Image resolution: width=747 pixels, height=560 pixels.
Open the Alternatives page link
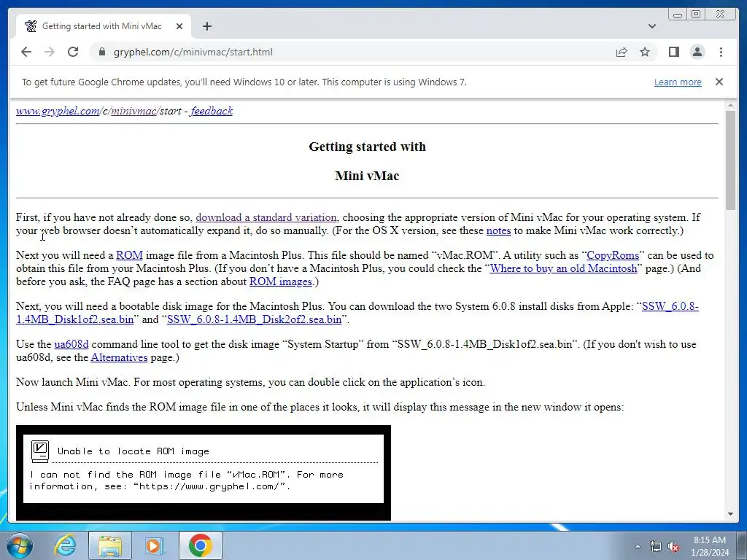click(x=119, y=357)
